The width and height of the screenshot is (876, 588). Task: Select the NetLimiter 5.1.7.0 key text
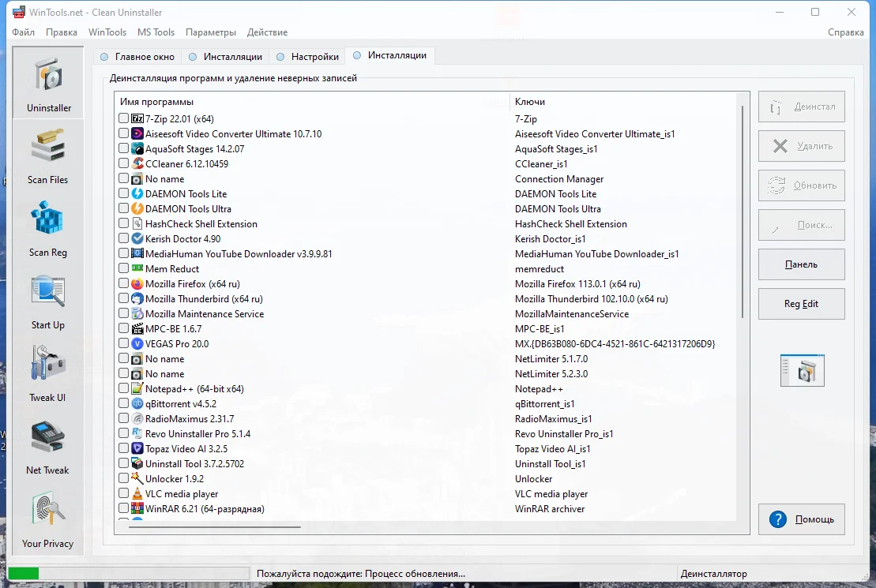click(x=551, y=358)
